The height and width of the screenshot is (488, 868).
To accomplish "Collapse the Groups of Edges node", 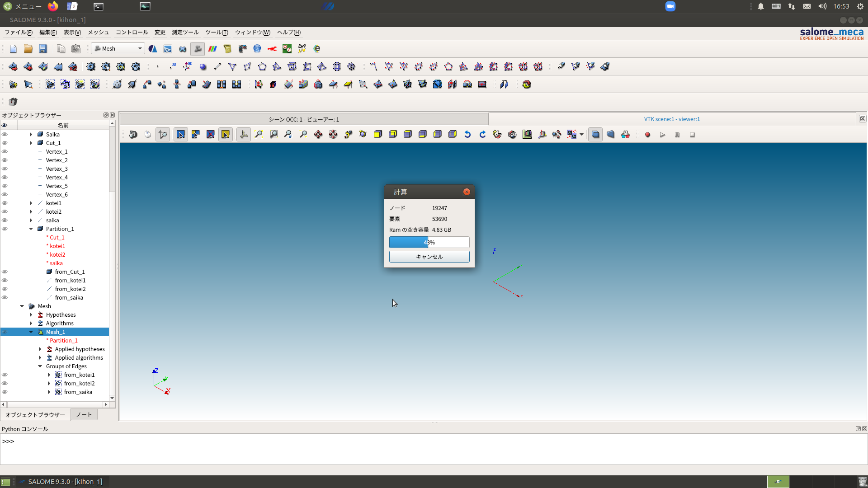I will coord(40,366).
